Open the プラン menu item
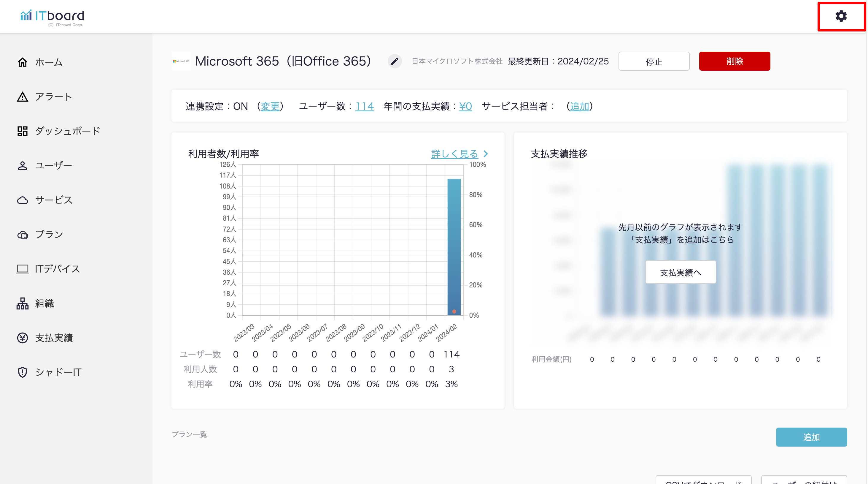The image size is (868, 484). click(x=49, y=234)
